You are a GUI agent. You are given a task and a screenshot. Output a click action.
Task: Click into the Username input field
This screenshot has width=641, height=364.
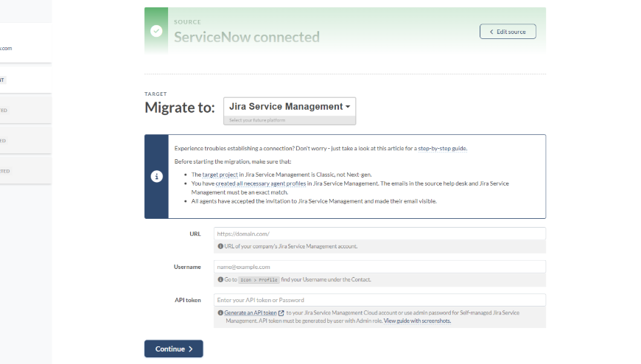(379, 267)
